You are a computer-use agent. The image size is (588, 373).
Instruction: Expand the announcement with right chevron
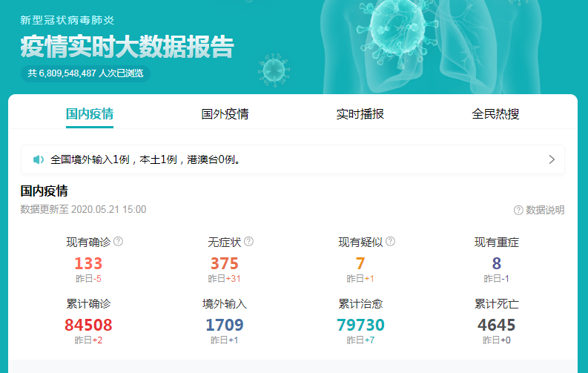pos(551,159)
